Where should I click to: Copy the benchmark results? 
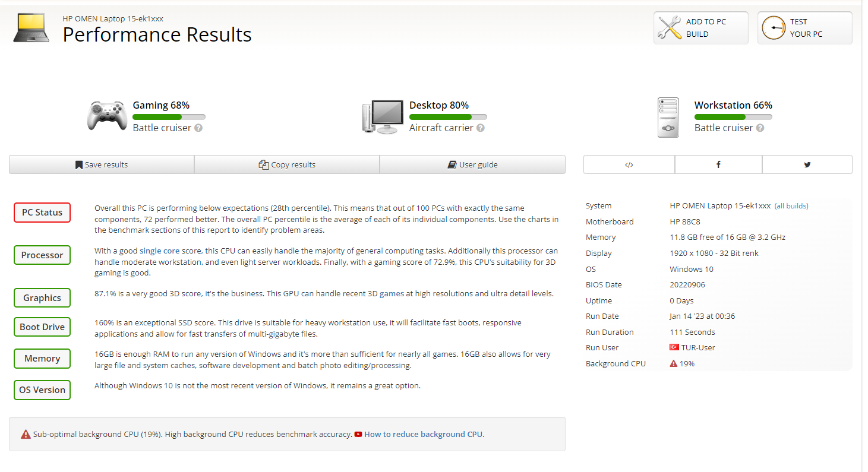[x=287, y=164]
